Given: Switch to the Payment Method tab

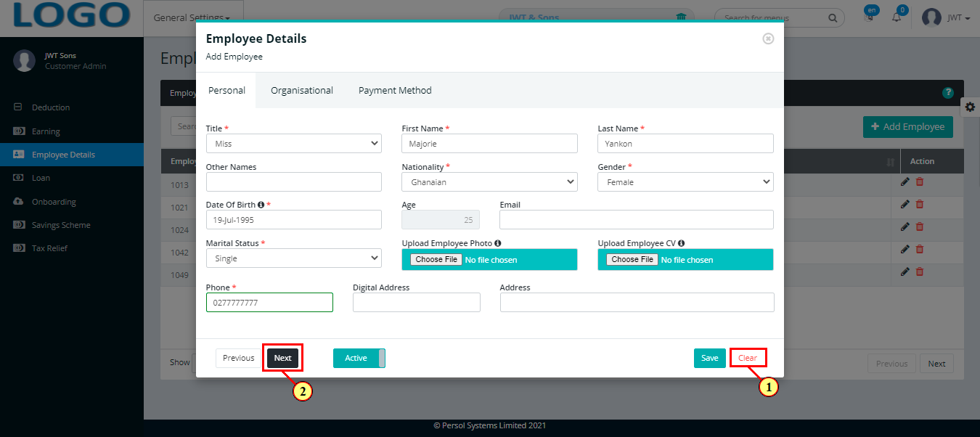Looking at the screenshot, I should pos(395,91).
